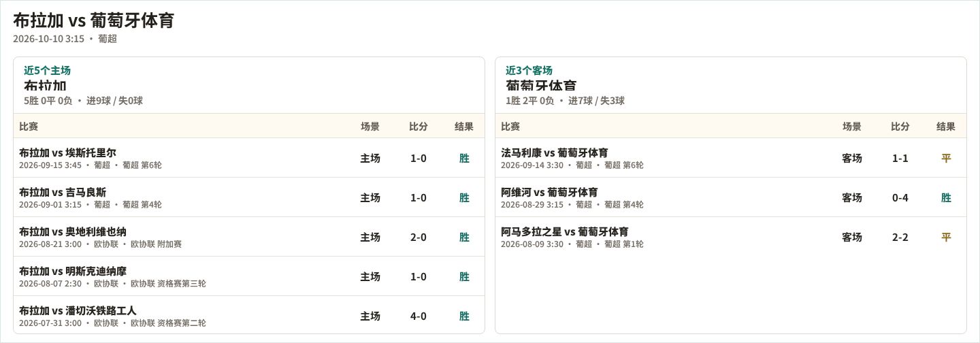Click the 1-1 score in the 法马利康 row

pyautogui.click(x=900, y=158)
